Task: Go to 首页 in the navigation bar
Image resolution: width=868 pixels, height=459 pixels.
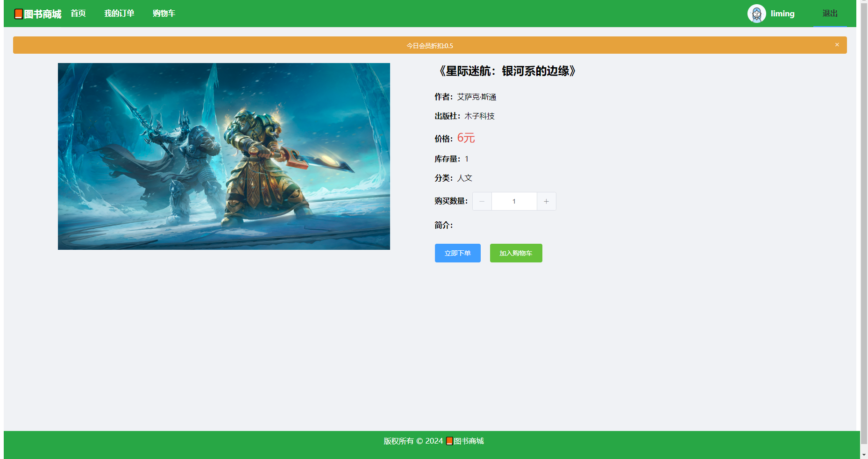Action: pos(78,14)
